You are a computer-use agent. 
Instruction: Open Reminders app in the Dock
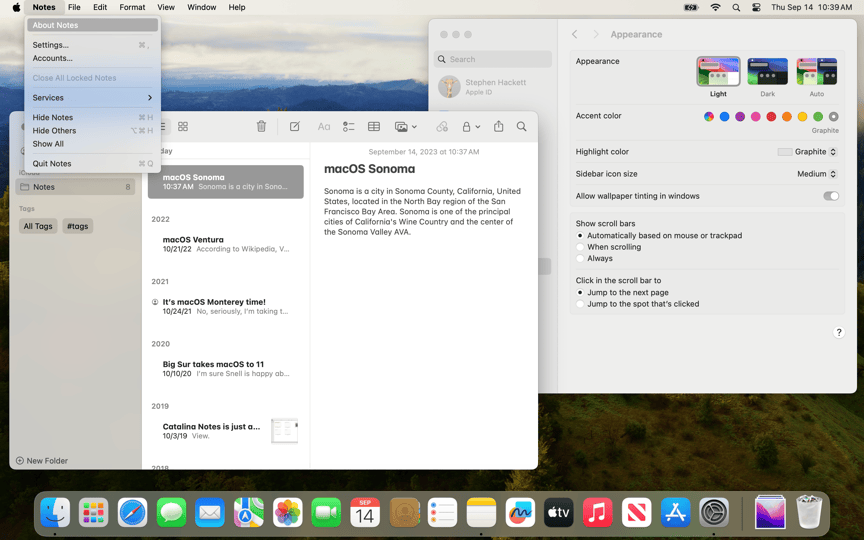(x=442, y=513)
